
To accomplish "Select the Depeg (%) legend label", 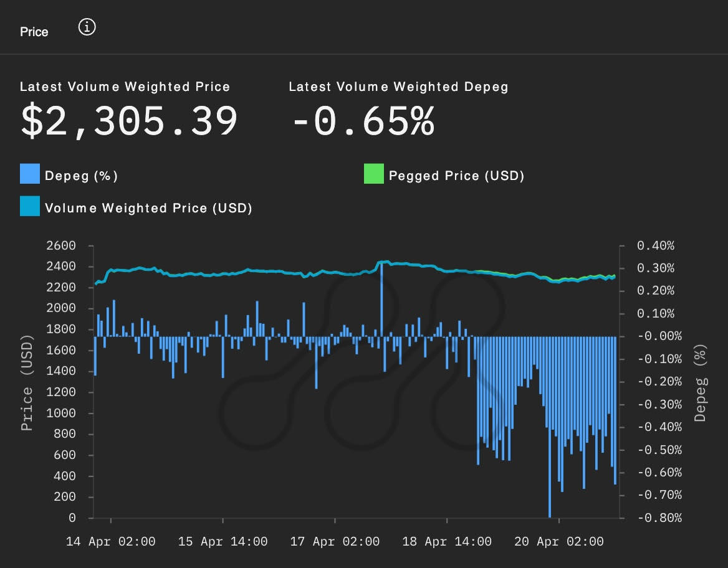I will 81,176.
